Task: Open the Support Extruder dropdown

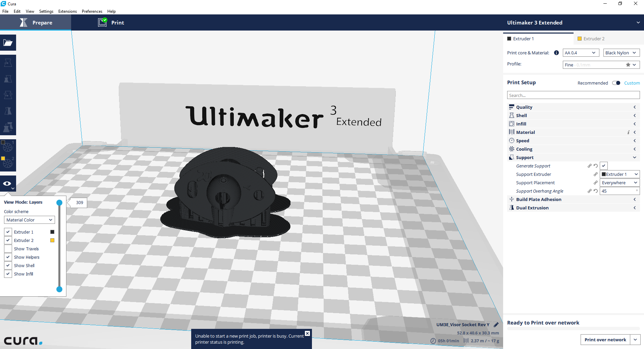Action: click(x=620, y=174)
